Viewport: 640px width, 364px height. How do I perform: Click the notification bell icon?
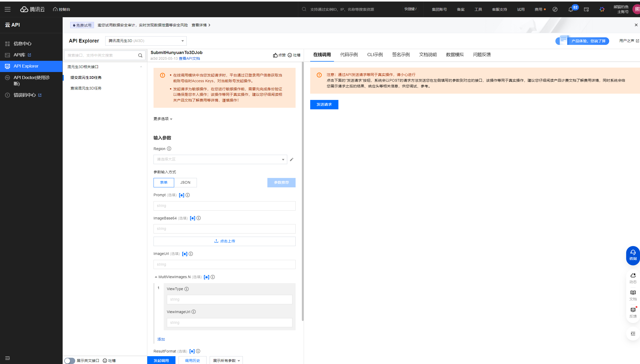pyautogui.click(x=571, y=9)
